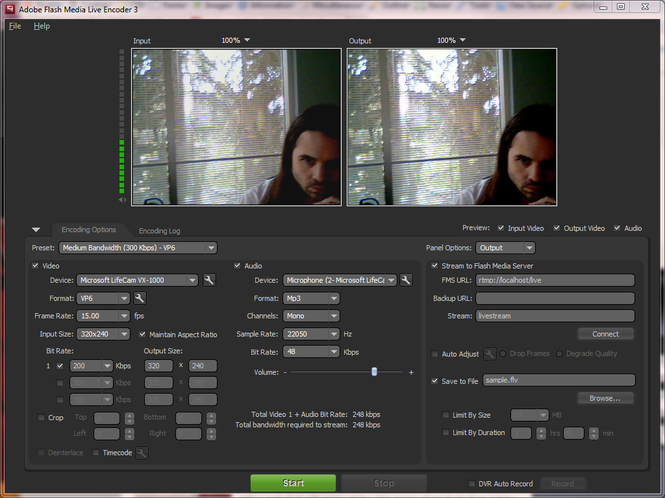This screenshot has height=498, width=665.
Task: Click the FMS URL input field
Action: click(x=555, y=280)
